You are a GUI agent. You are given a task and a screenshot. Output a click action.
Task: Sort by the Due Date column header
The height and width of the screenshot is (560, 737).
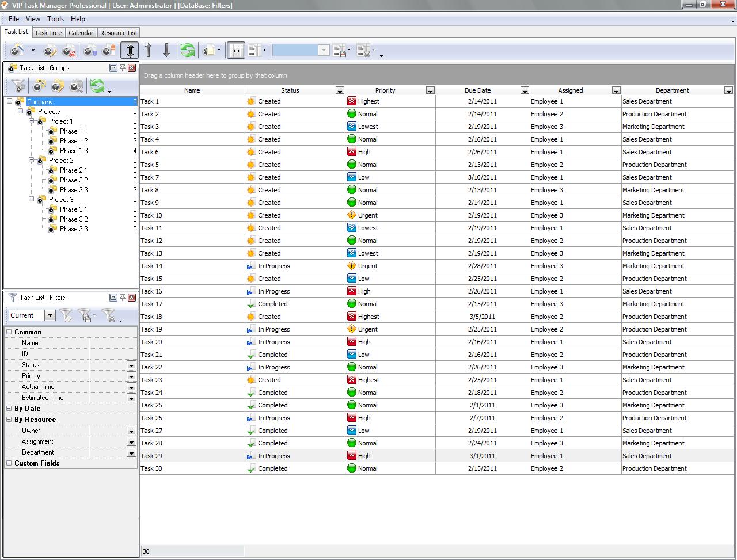[x=477, y=90]
